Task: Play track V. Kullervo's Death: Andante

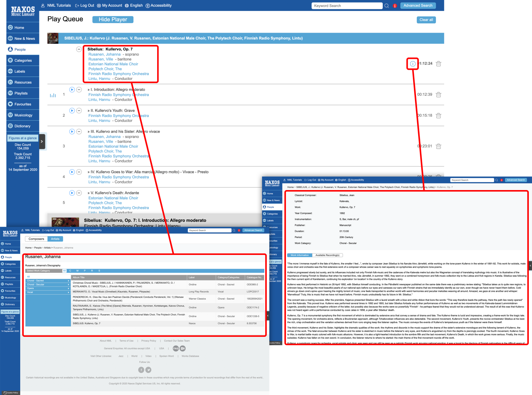Action: coord(72,193)
